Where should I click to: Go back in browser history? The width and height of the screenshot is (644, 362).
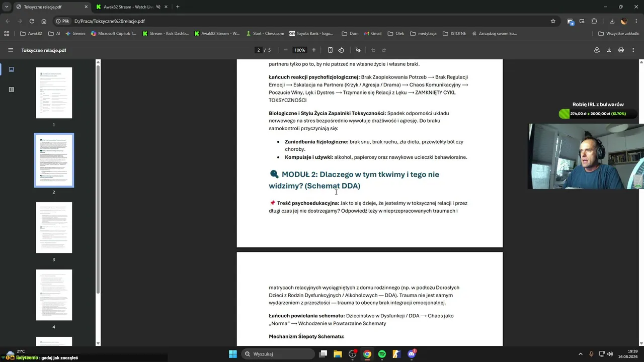(8, 21)
